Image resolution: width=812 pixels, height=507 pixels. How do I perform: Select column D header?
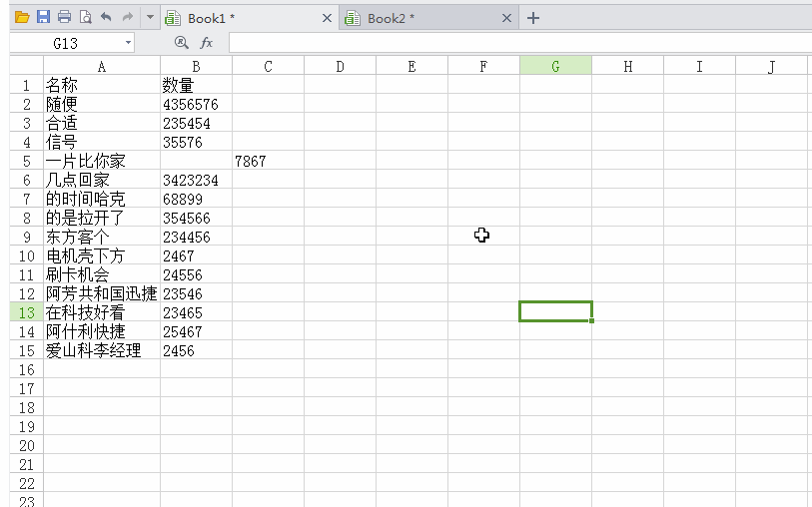tap(341, 66)
